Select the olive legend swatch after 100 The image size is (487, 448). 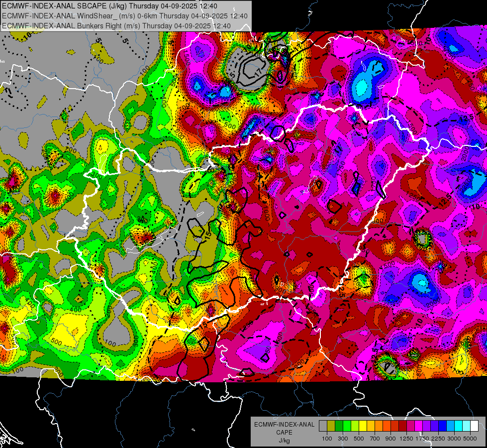click(331, 426)
